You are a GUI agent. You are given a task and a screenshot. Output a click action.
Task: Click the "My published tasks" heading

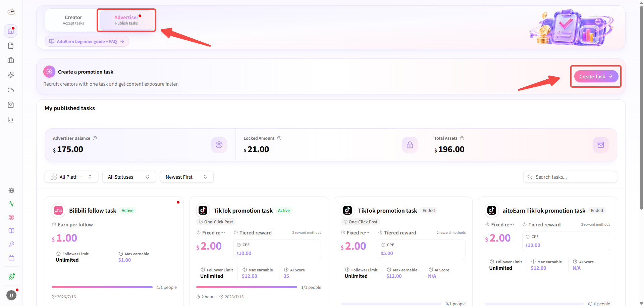coord(70,108)
